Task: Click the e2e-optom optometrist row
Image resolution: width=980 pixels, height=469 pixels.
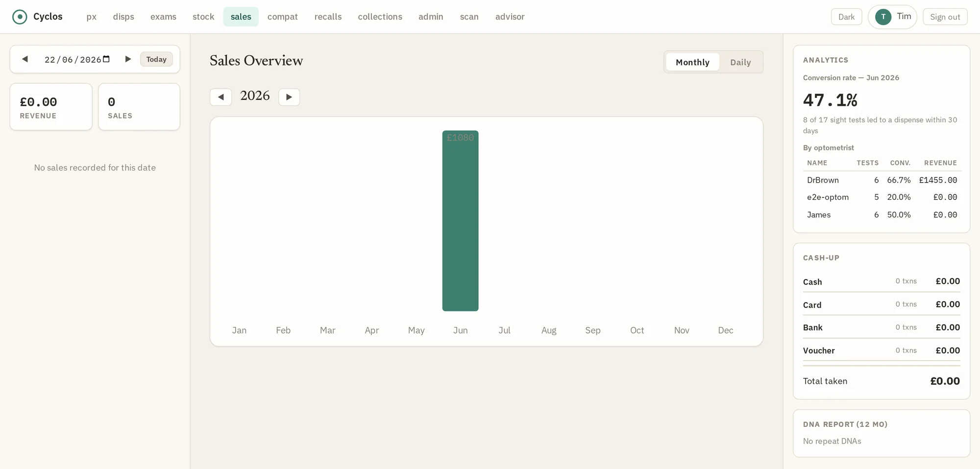Action: (882, 197)
